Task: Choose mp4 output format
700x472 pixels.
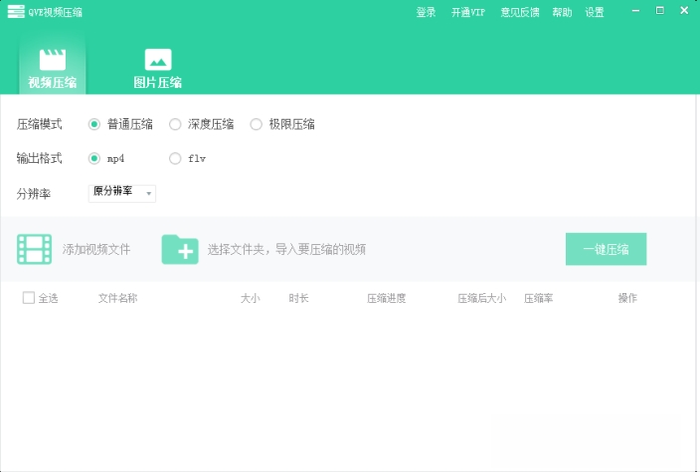Action: click(x=94, y=159)
